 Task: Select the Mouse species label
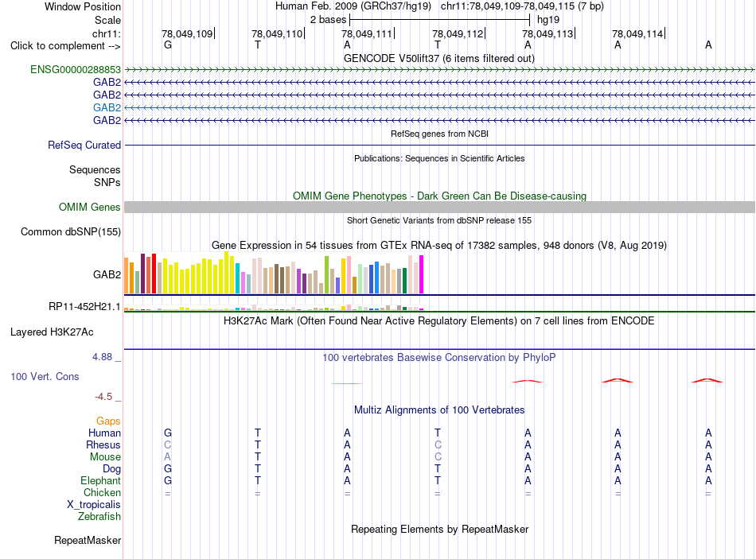(x=105, y=456)
